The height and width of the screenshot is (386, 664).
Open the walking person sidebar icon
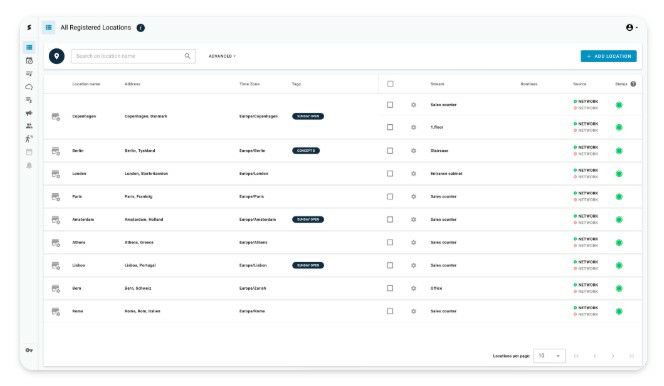tap(29, 139)
